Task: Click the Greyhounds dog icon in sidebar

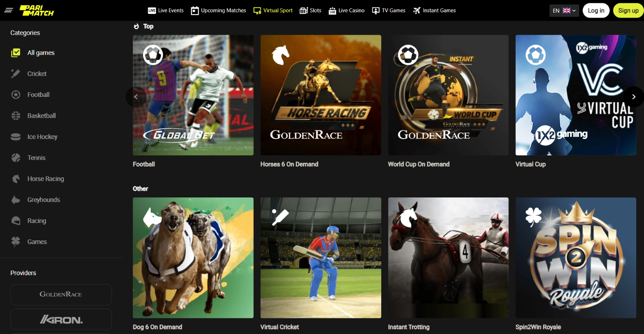Action: (x=16, y=200)
